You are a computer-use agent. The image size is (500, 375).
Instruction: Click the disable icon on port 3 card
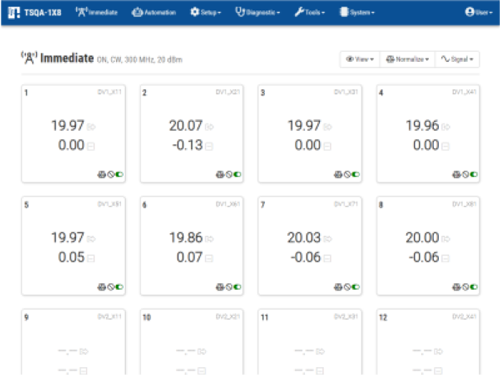(347, 174)
